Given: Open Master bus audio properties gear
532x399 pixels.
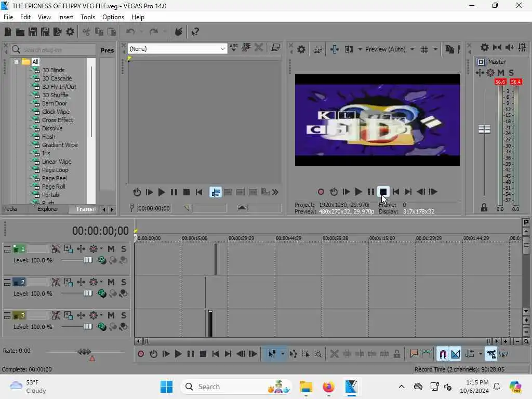Looking at the screenshot, I should (x=490, y=73).
